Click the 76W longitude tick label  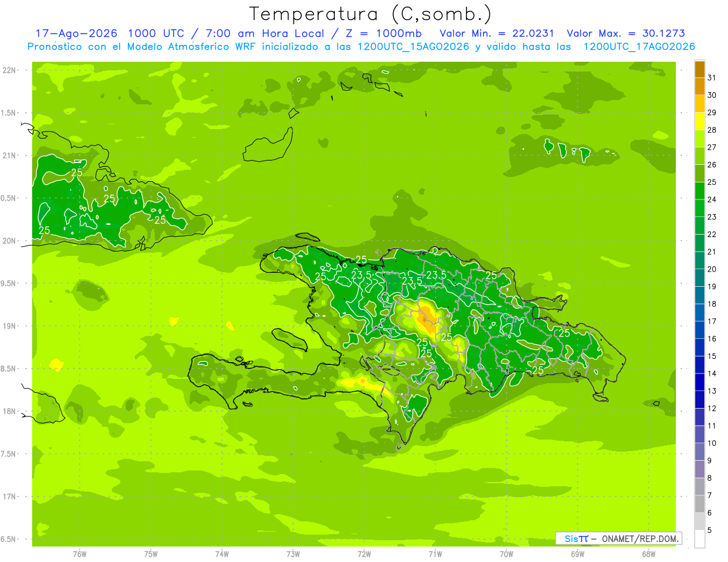[79, 554]
